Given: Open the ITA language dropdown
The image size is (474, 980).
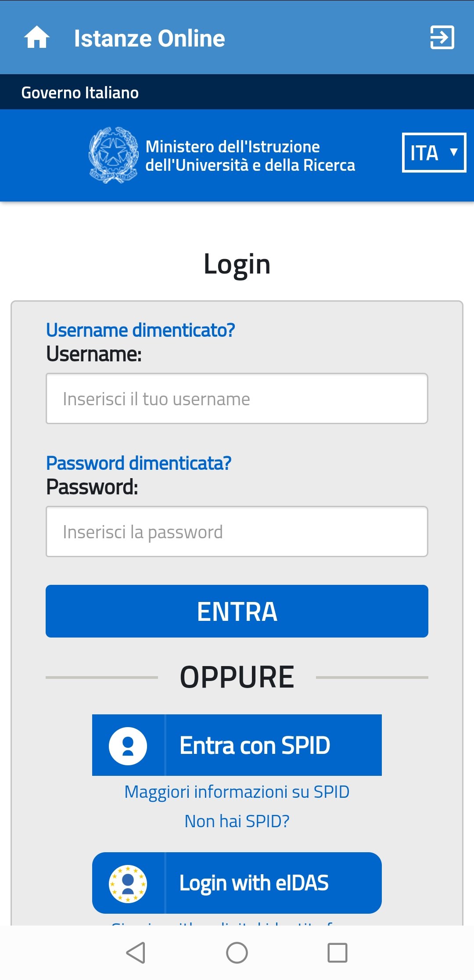Looking at the screenshot, I should [x=434, y=153].
